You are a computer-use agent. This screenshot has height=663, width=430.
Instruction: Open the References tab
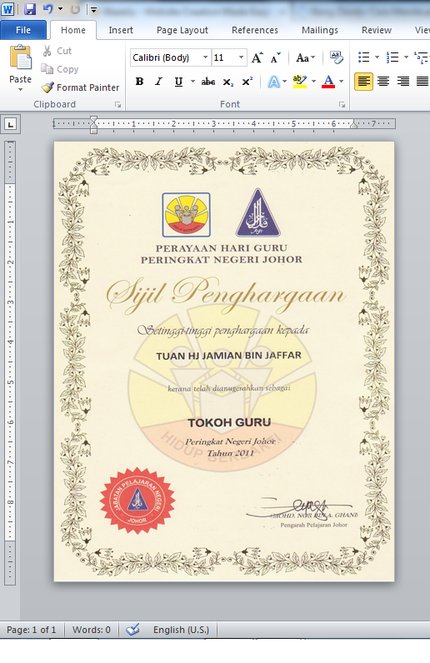255,30
